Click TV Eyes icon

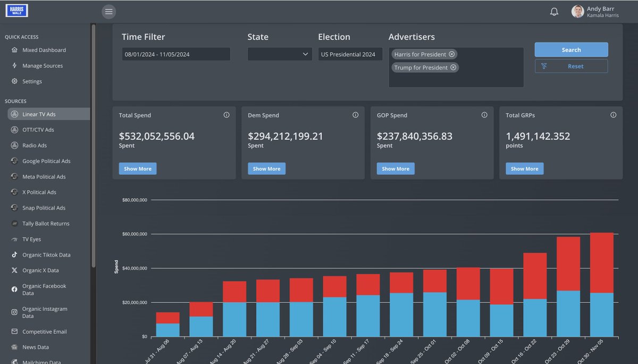(14, 239)
